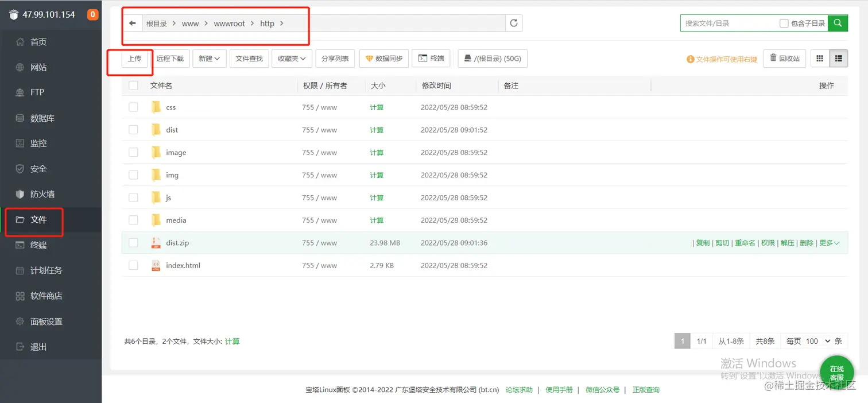This screenshot has height=403, width=868.
Task: Open the media folder icon
Action: [x=156, y=220]
